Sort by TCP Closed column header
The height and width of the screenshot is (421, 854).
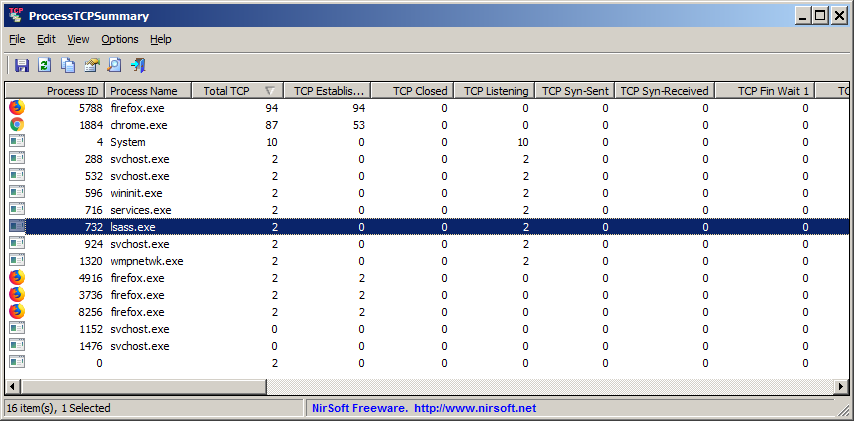pos(412,91)
